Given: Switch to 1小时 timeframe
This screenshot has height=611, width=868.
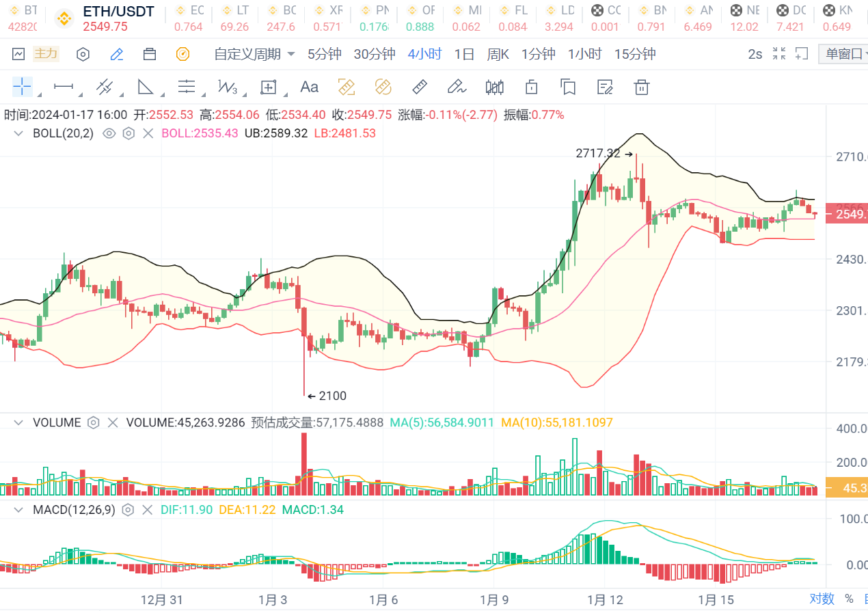Looking at the screenshot, I should (x=584, y=54).
